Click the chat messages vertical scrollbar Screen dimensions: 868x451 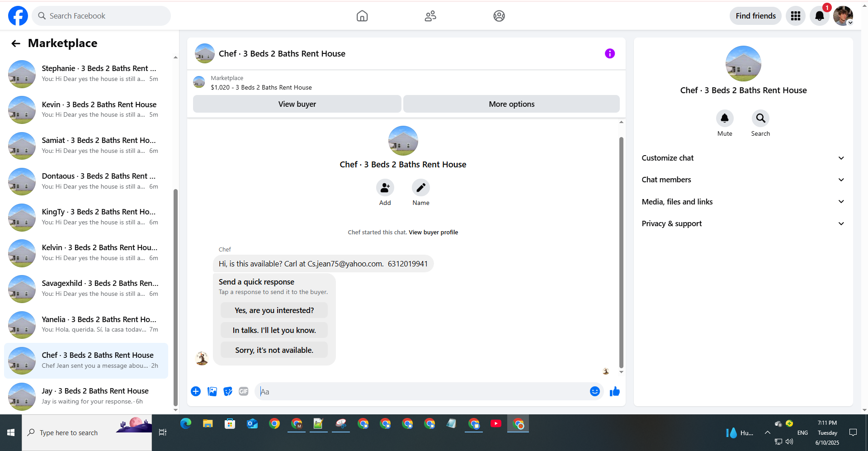click(x=621, y=252)
